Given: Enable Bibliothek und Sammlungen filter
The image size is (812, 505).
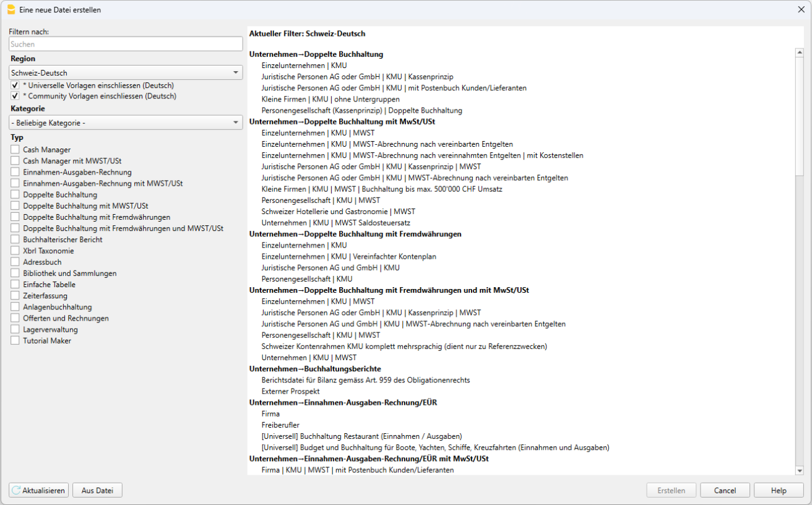Looking at the screenshot, I should [x=15, y=273].
